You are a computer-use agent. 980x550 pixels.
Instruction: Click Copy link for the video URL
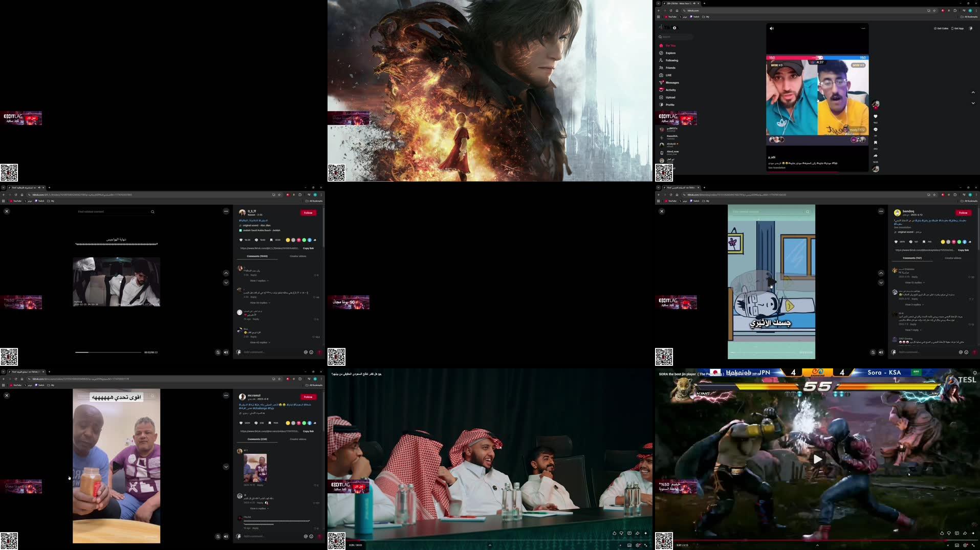tap(308, 248)
